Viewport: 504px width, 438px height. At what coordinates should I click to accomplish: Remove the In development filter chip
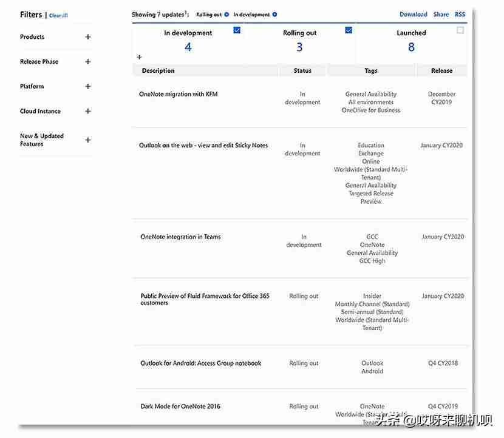pyautogui.click(x=274, y=15)
